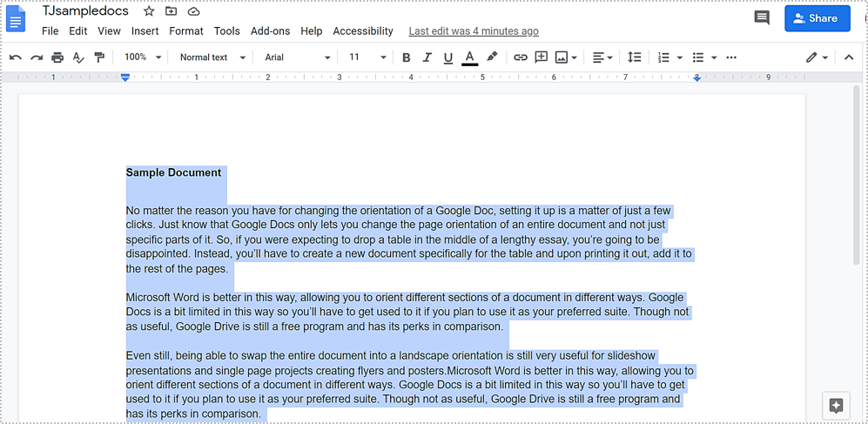Open the Arial font dropdown
The height and width of the screenshot is (424, 868).
click(x=297, y=57)
